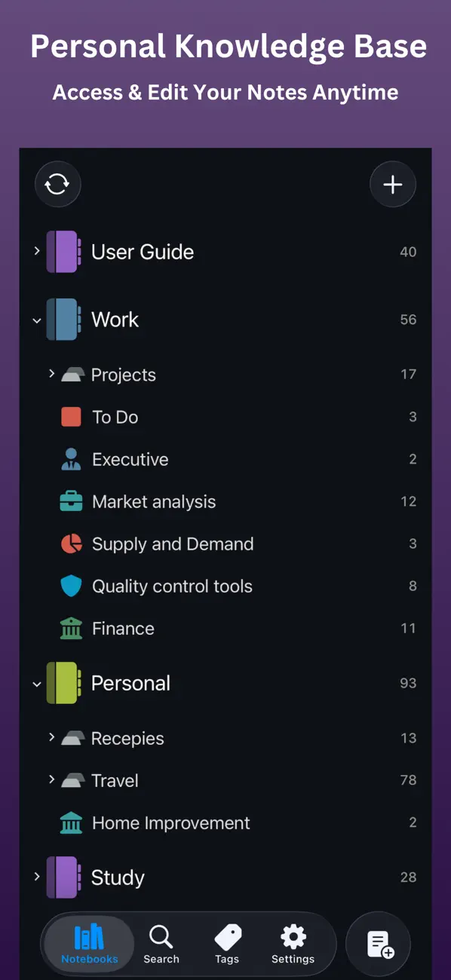The height and width of the screenshot is (980, 451).
Task: Select the Supply and Demand pie chart icon
Action: coord(72,544)
